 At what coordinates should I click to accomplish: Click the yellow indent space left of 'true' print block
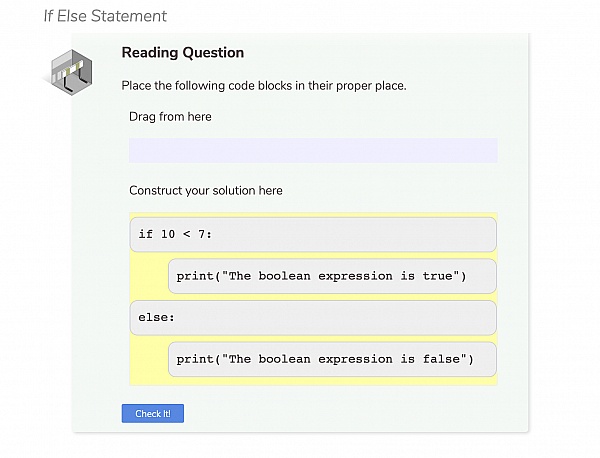pos(149,276)
